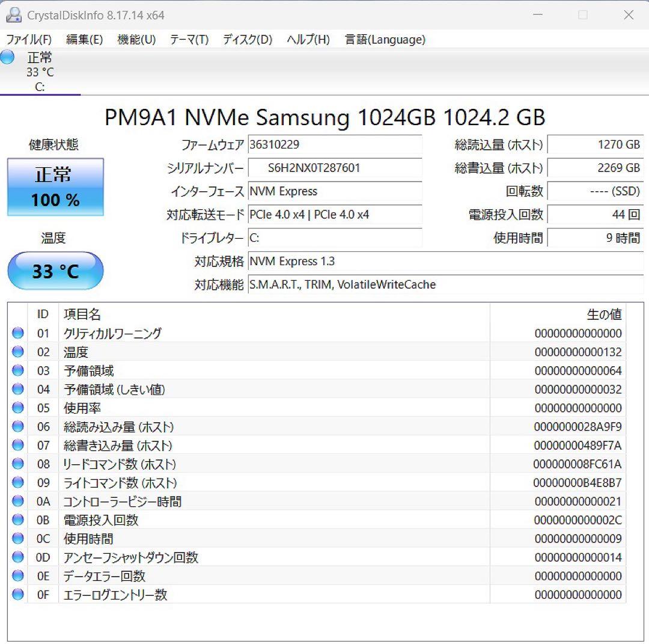Viewport: 649px width, 644px height.
Task: Select the LED icon next to 使用率
Action: [x=17, y=408]
